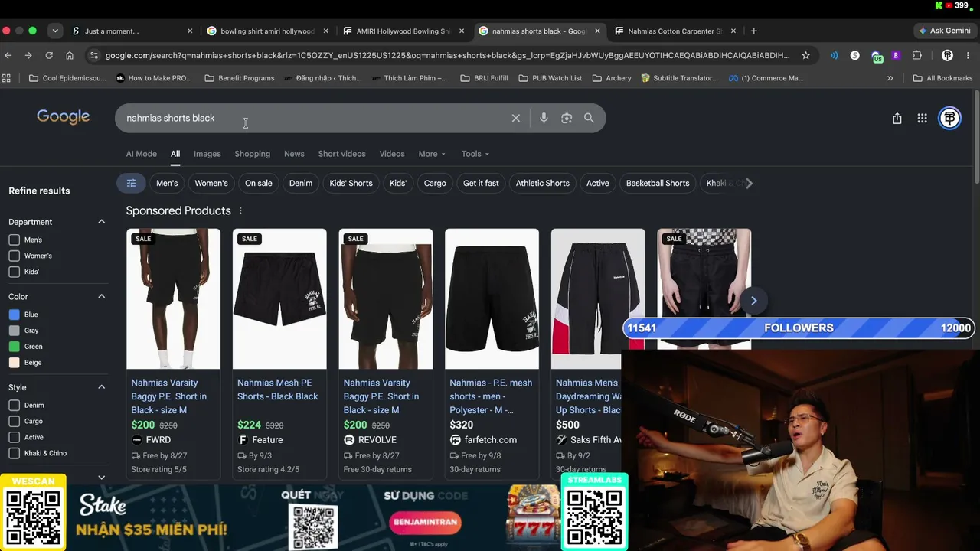Viewport: 980px width, 551px height.
Task: Open the tab search dropdown
Action: pyautogui.click(x=55, y=31)
